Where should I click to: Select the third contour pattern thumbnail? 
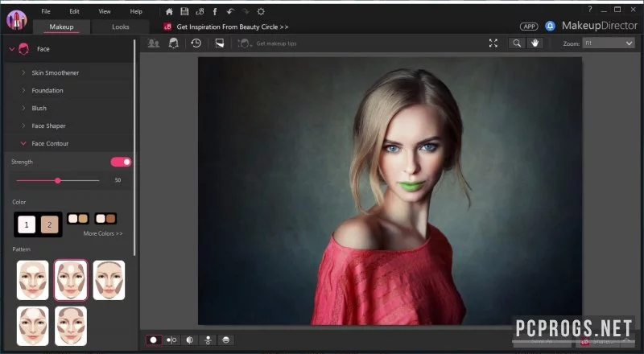(x=109, y=280)
